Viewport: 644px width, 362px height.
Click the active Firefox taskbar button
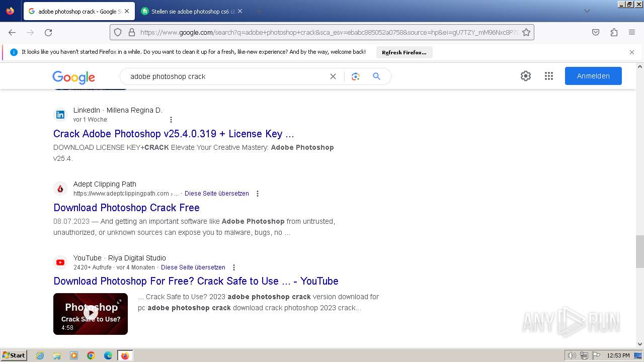[125, 355]
